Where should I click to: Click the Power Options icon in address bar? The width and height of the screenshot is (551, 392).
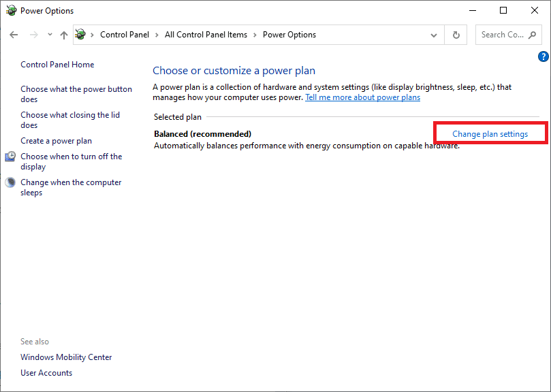(x=80, y=35)
